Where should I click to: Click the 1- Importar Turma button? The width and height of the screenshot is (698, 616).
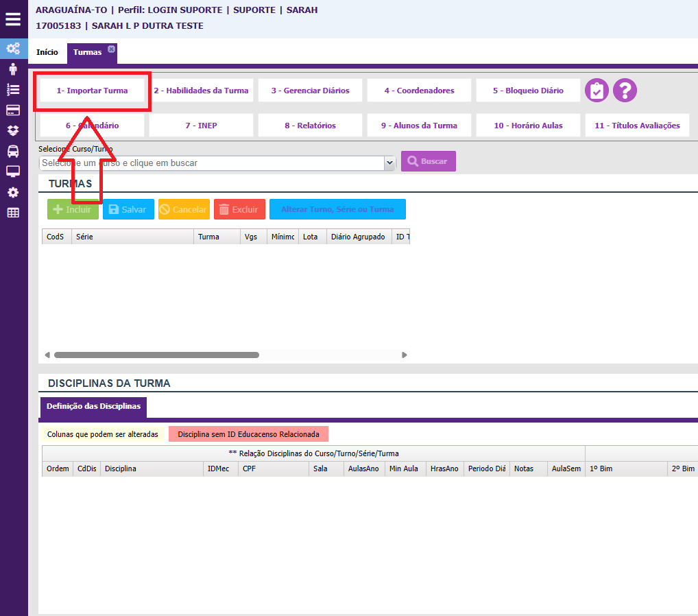92,91
